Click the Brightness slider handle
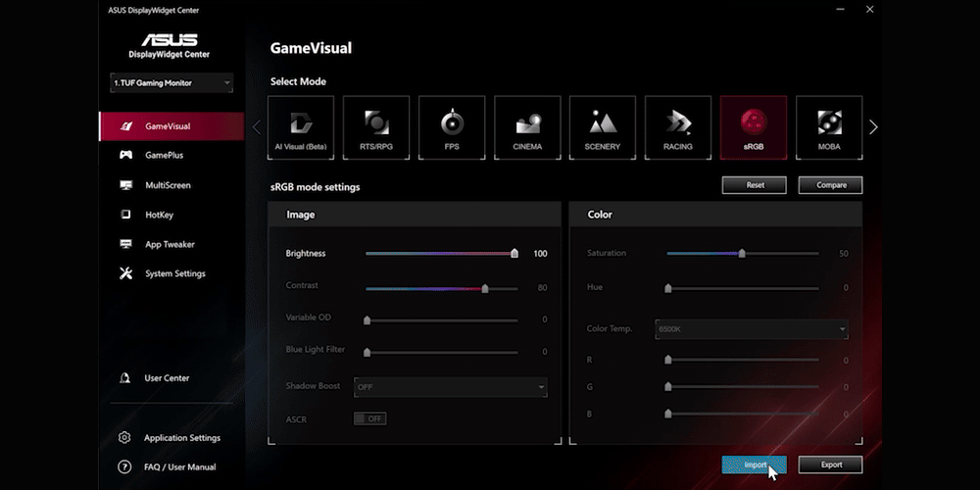Viewport: 980px width, 490px height. (514, 254)
